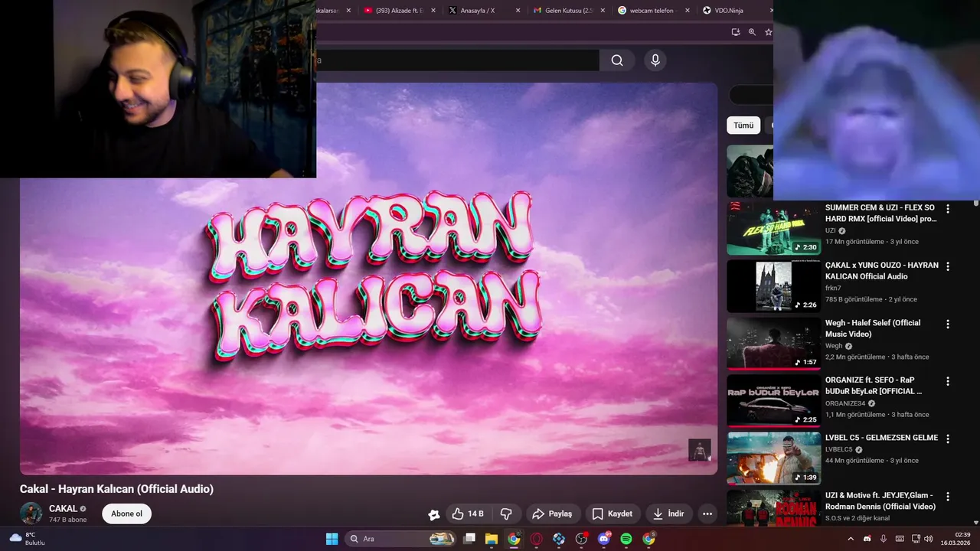Open the clock and date panel
Image resolution: width=980 pixels, height=551 pixels.
957,539
